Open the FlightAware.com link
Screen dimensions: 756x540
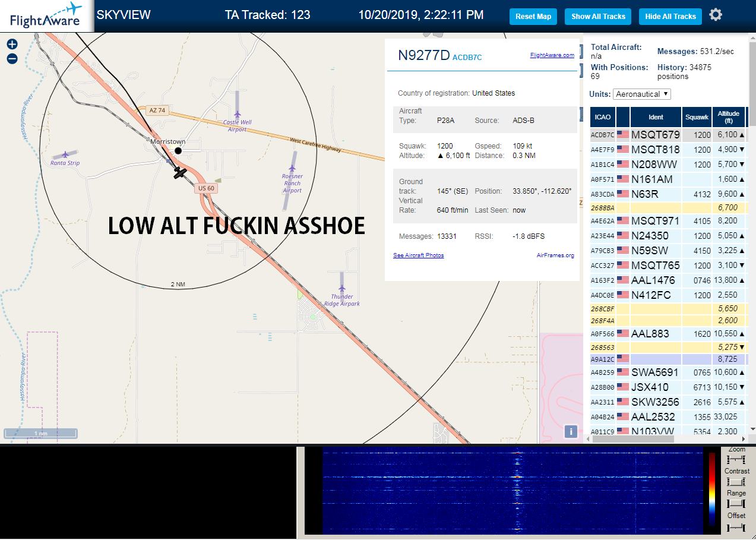(552, 55)
